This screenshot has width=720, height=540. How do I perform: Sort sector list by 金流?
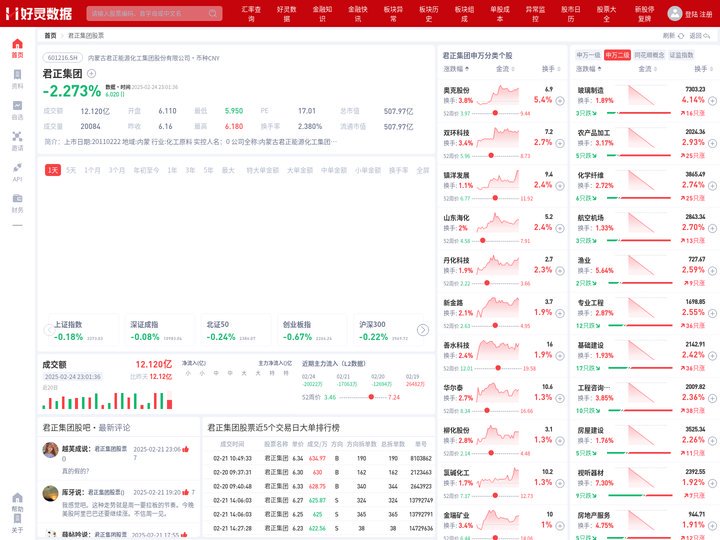point(647,69)
